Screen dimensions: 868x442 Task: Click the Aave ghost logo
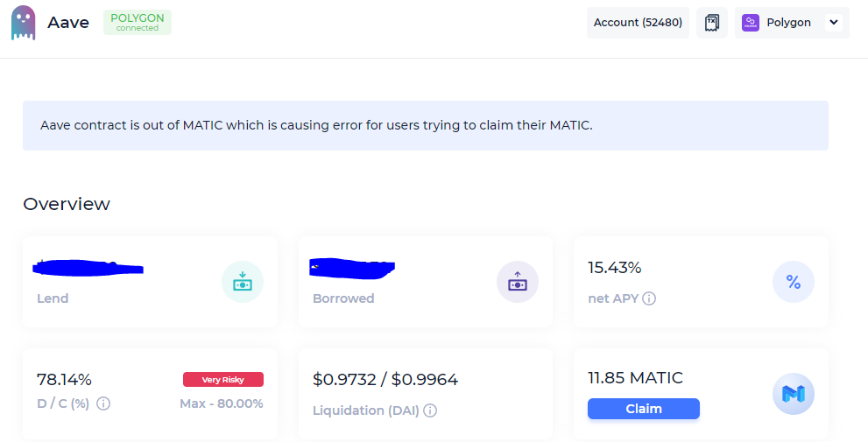pos(24,23)
